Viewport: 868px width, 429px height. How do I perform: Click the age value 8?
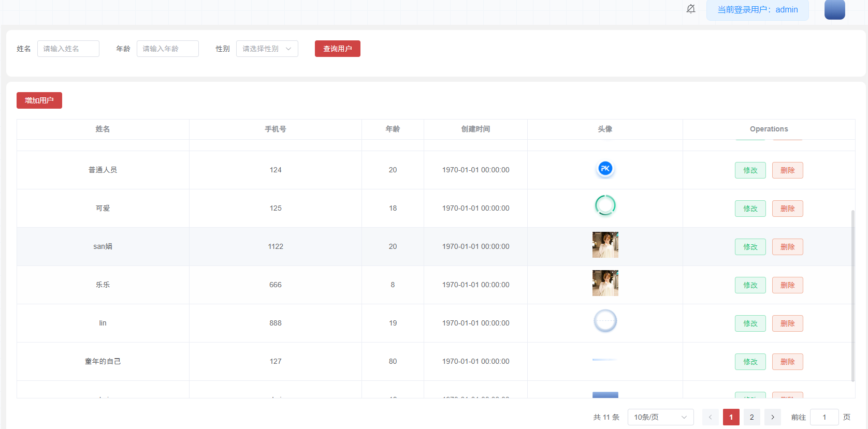tap(393, 285)
